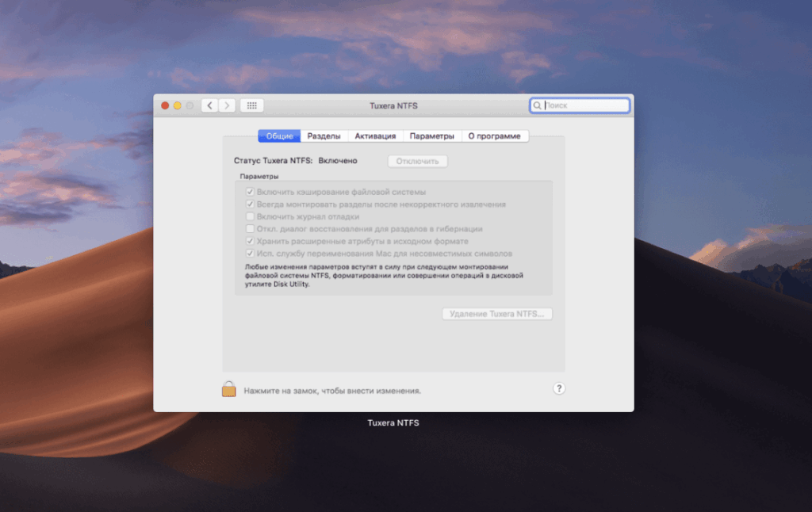Show all preferences grid icon

click(251, 105)
